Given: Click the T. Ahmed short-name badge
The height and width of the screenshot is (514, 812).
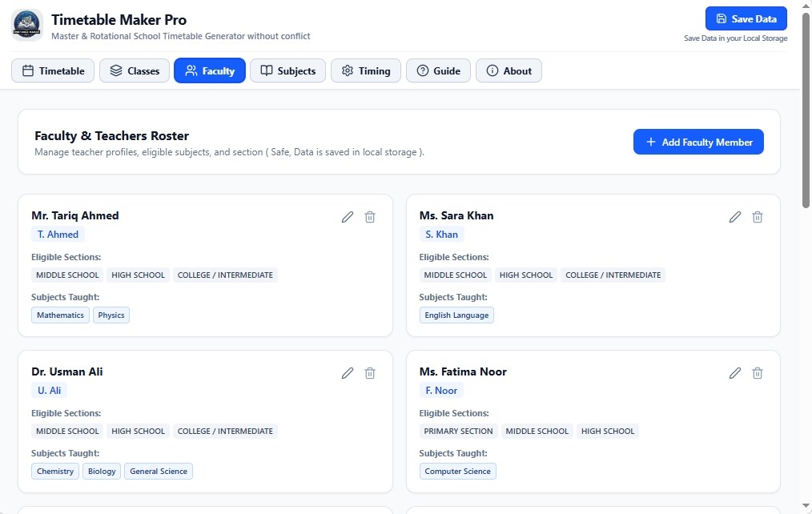Looking at the screenshot, I should [58, 235].
